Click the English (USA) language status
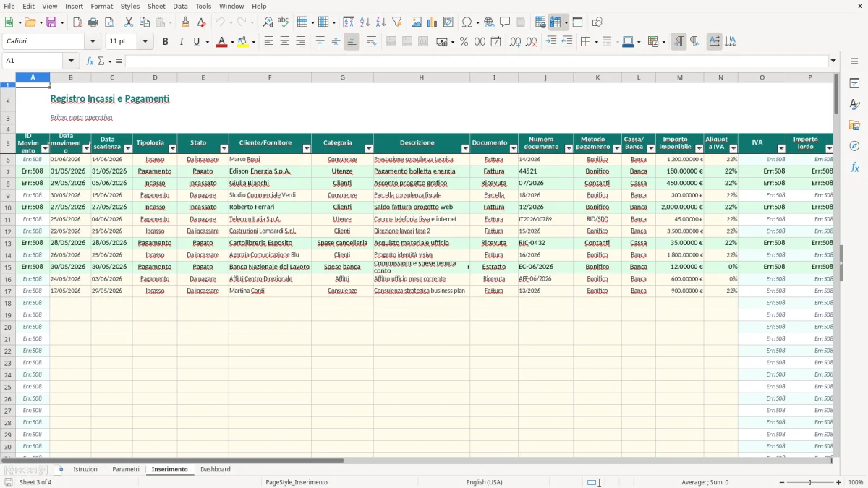This screenshot has height=488, width=868. pos(484,482)
